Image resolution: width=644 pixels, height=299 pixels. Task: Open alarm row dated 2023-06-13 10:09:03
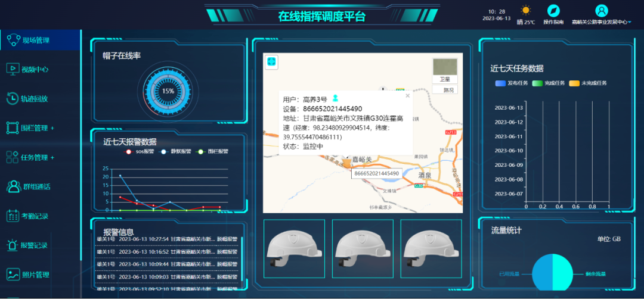point(167,277)
